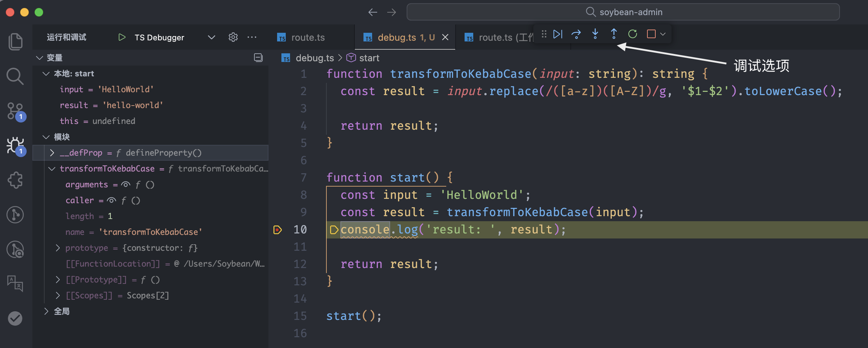Click the Step Into debug icon
Image resolution: width=868 pixels, height=348 pixels.
tap(595, 34)
